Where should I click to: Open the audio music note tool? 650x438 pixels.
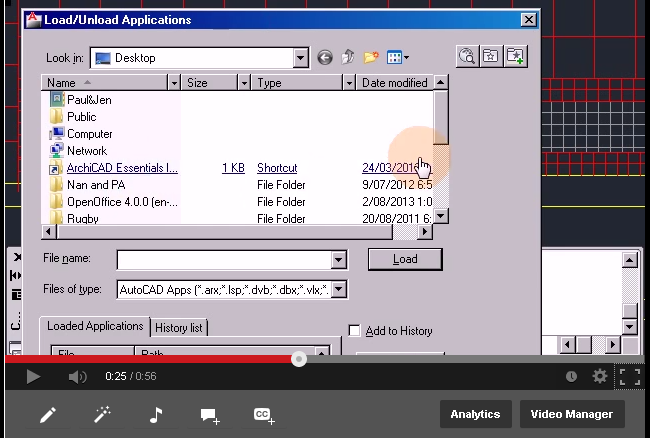click(x=155, y=415)
